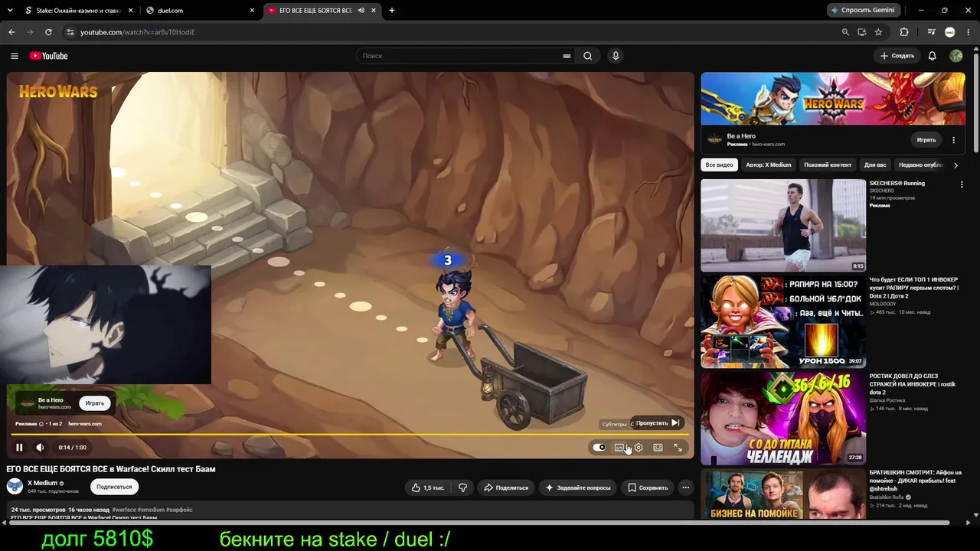Click the search magnifier button

click(587, 56)
